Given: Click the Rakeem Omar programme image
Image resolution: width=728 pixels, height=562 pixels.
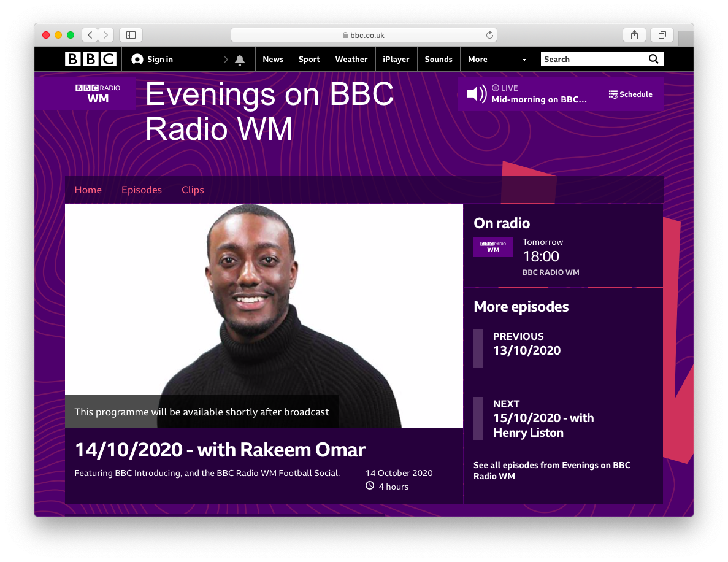Looking at the screenshot, I should [264, 316].
